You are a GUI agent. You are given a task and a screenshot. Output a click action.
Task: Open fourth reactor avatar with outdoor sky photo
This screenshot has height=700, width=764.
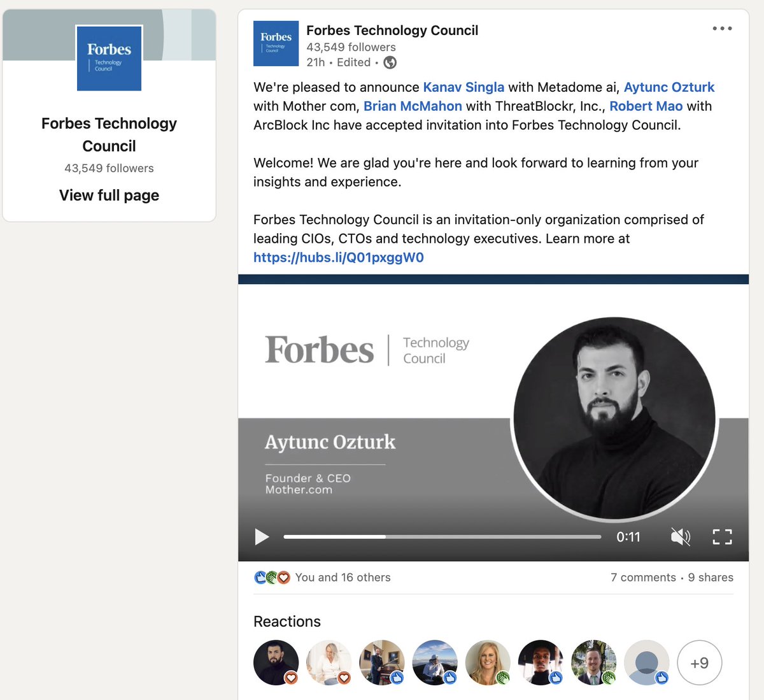(434, 662)
